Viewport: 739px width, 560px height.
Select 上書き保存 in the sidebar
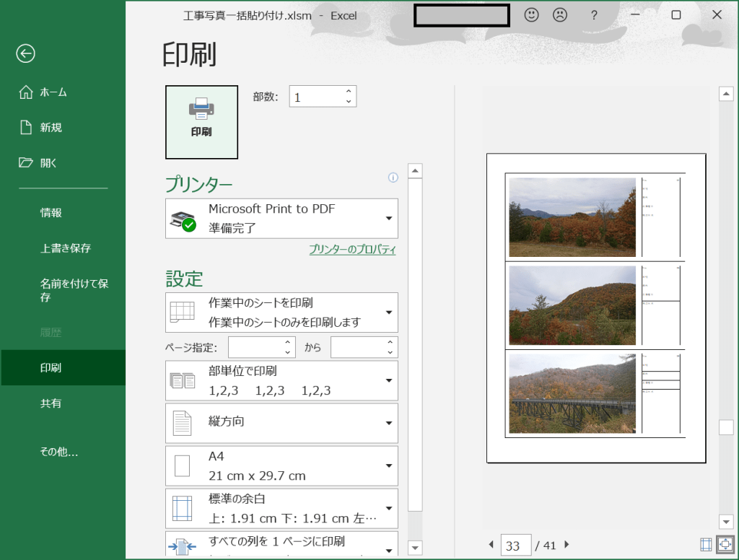[65, 248]
